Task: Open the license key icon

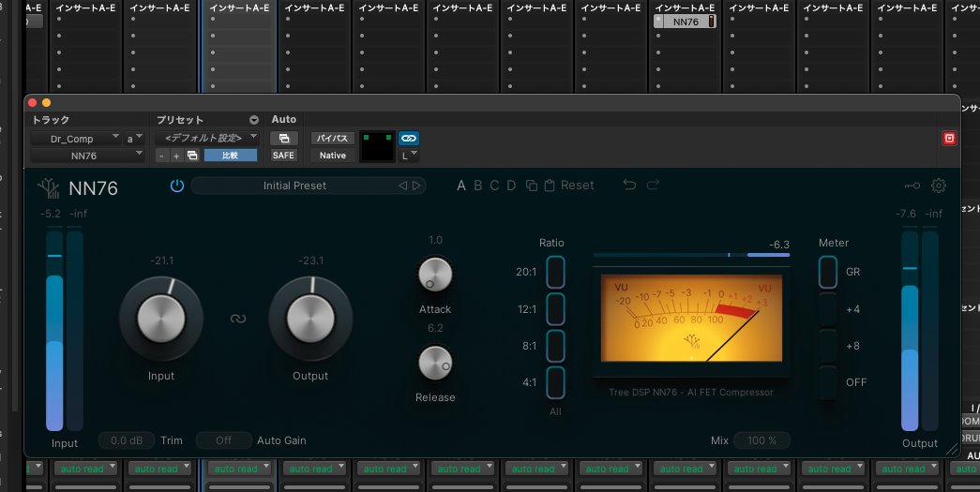Action: 912,186
